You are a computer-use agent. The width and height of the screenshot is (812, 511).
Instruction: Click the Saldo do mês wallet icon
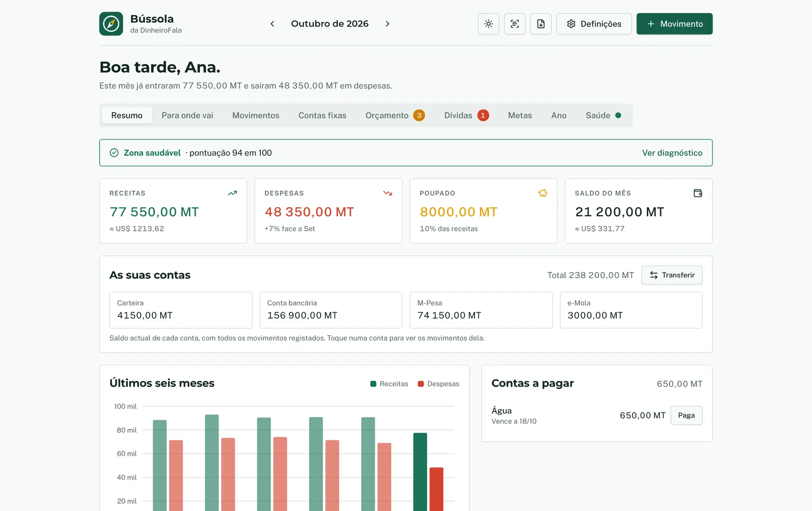[x=698, y=193]
